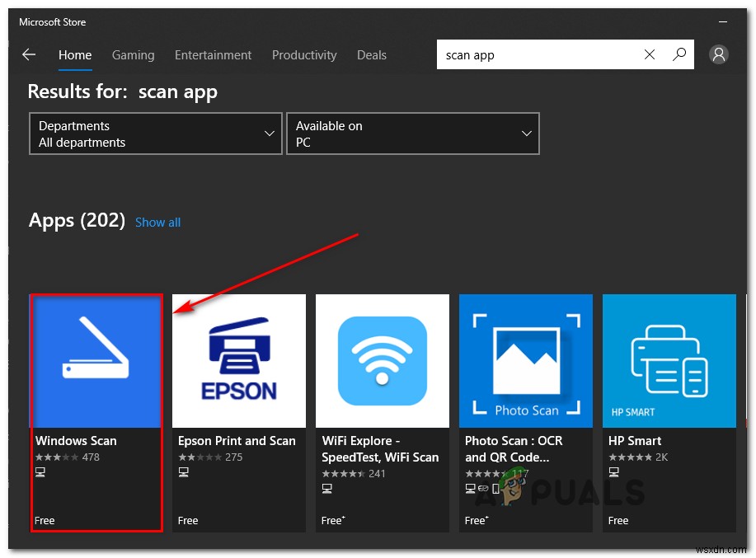This screenshot has height=558, width=756.
Task: Open the Windows Scan app tile icon
Action: pyautogui.click(x=96, y=361)
